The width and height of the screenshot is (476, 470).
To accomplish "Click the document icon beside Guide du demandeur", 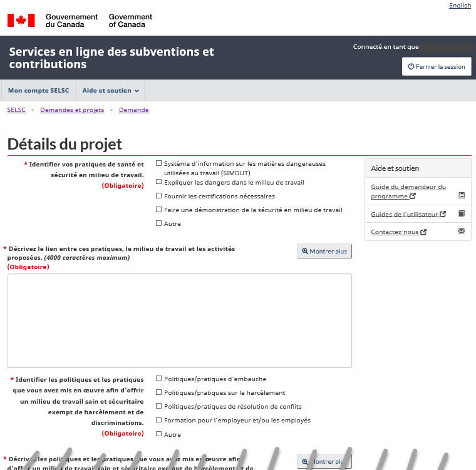I will (x=462, y=195).
